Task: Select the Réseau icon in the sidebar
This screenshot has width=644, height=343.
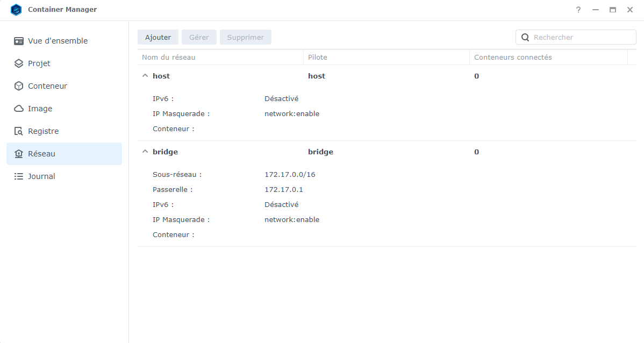Action: pyautogui.click(x=18, y=153)
